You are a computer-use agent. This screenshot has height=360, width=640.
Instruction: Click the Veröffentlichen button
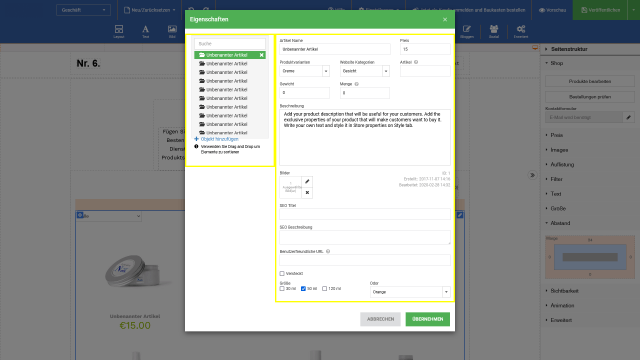(x=600, y=10)
